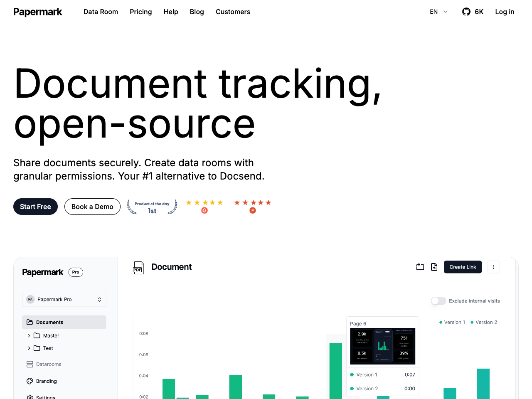Viewport: 532px width, 399px height.
Task: Open Data Room in top navigation
Action: (x=101, y=12)
